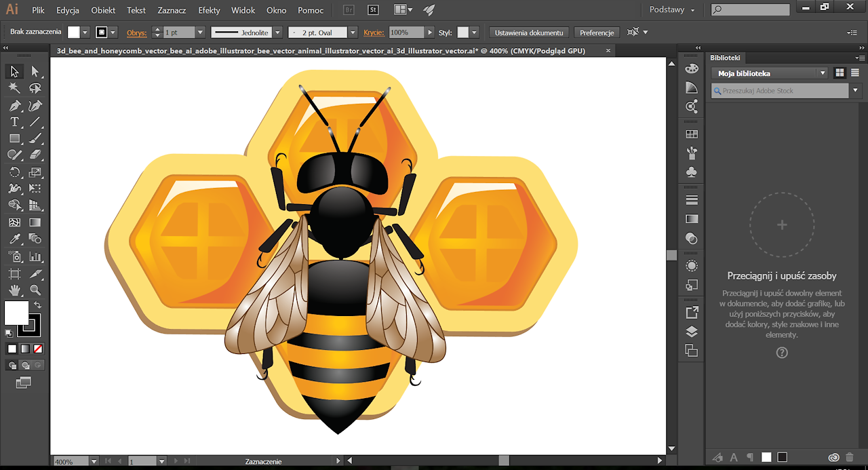The image size is (868, 470).
Task: Activate the Eyedropper tool
Action: coord(14,239)
